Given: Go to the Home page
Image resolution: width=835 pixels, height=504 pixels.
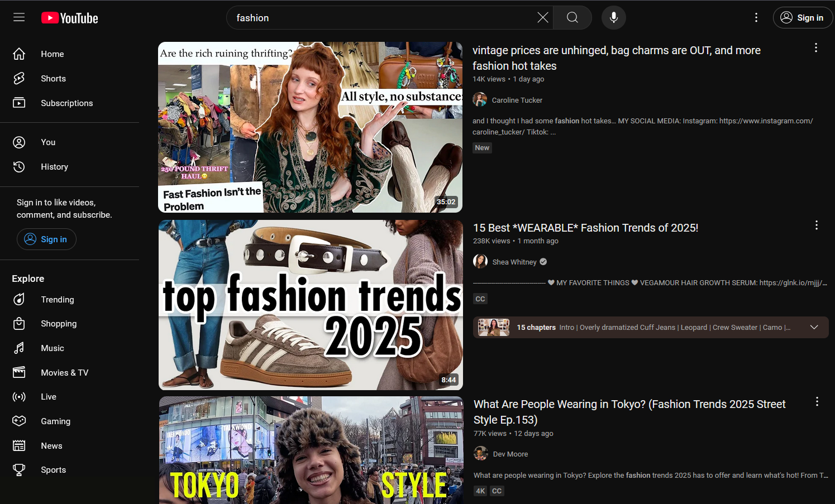Looking at the screenshot, I should [52, 54].
